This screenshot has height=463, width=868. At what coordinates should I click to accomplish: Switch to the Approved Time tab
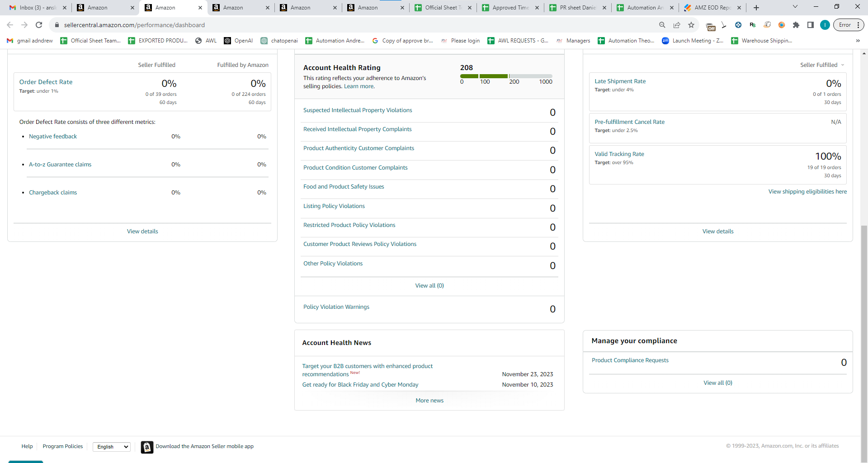click(x=510, y=8)
